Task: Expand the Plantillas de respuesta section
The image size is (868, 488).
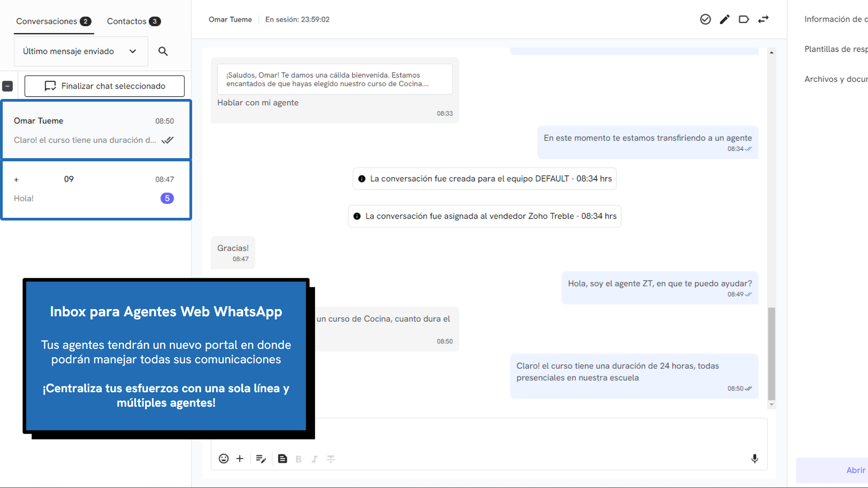Action: tap(835, 49)
